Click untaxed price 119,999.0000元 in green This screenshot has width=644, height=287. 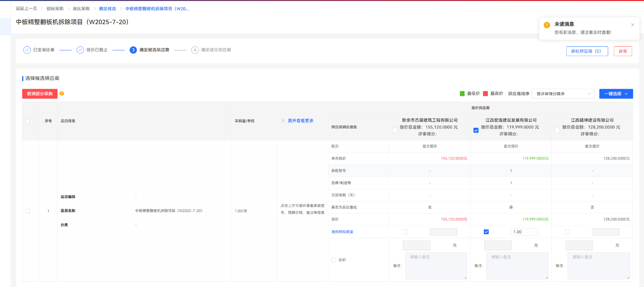pos(535,158)
